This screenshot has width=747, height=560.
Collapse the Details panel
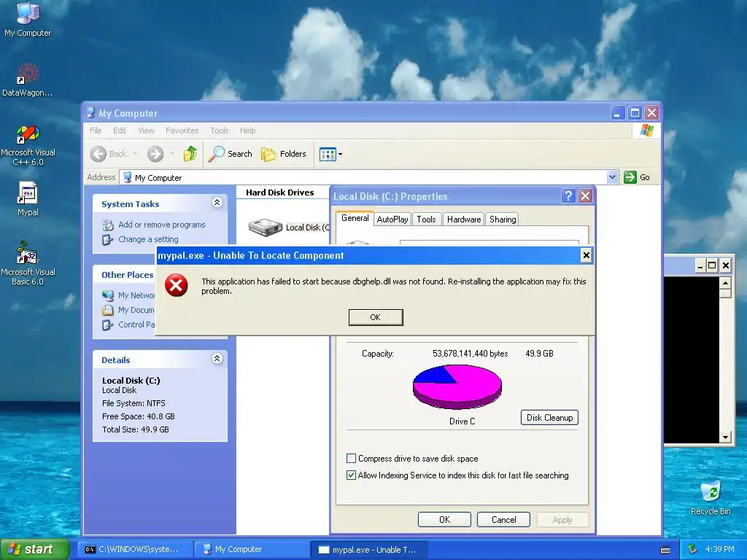click(x=217, y=359)
